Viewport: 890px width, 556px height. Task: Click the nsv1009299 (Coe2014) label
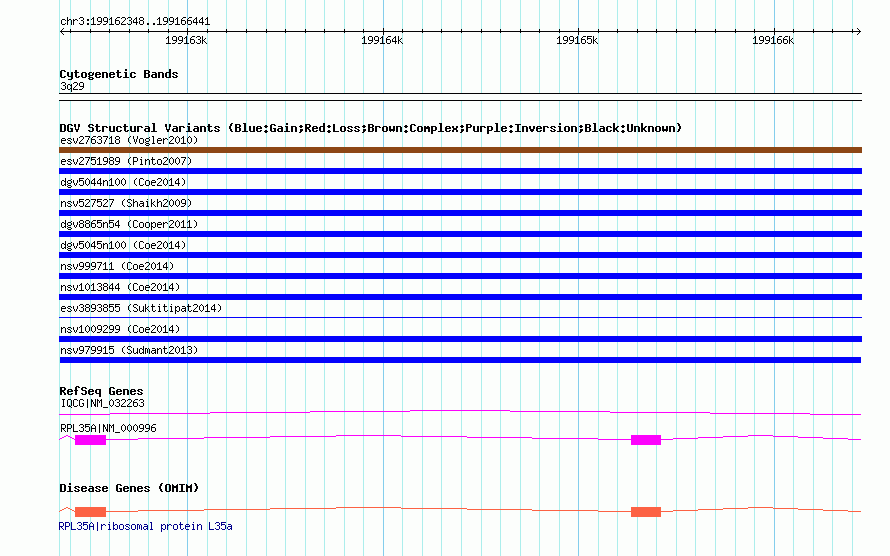click(x=120, y=329)
